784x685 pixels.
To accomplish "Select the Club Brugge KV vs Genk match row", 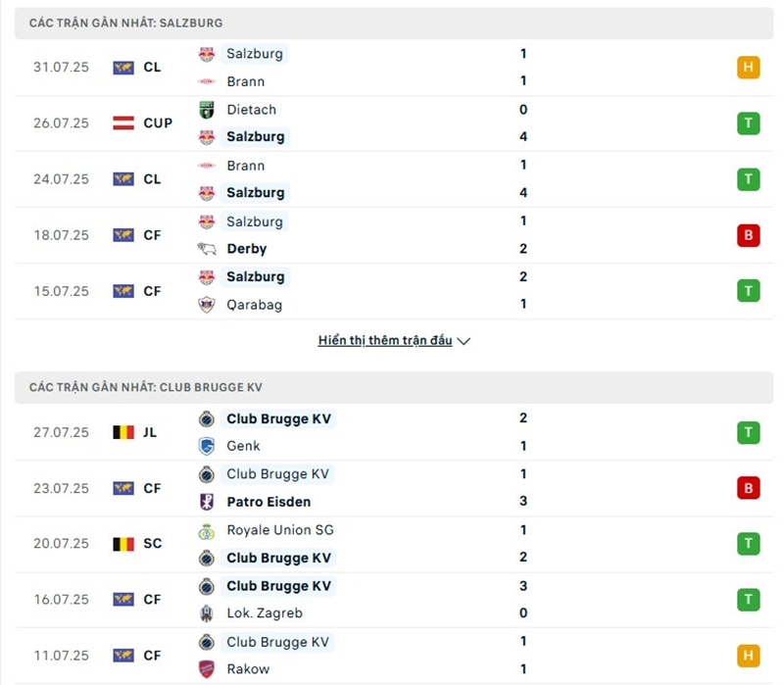I will [392, 432].
